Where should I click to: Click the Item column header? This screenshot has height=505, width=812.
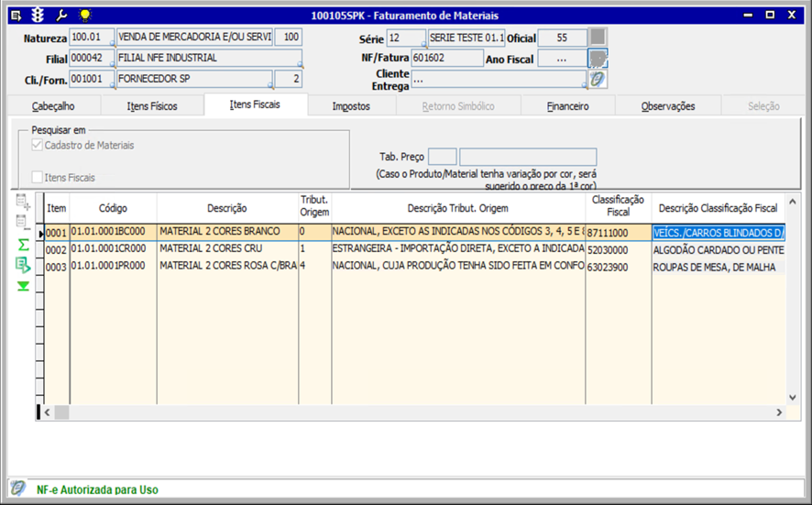pyautogui.click(x=57, y=208)
